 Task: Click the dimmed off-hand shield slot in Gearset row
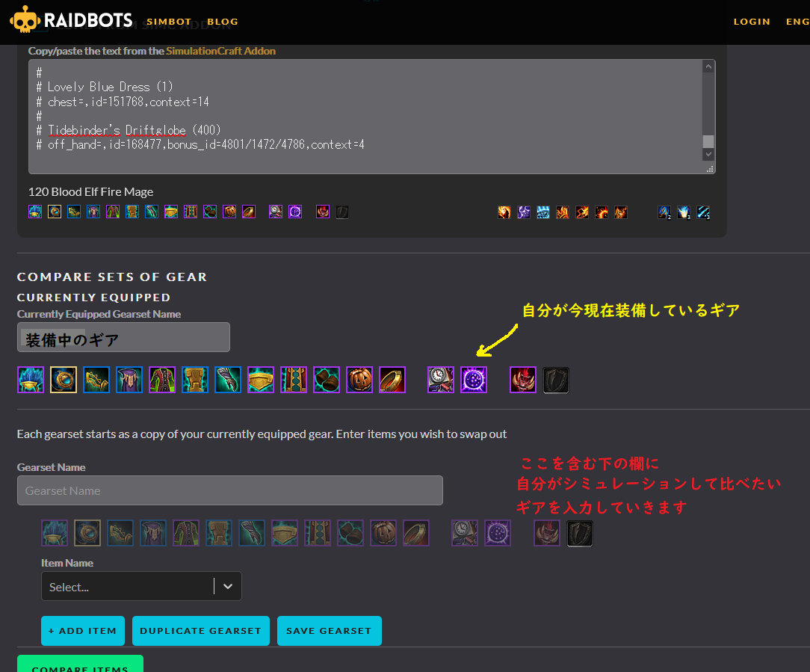[580, 533]
